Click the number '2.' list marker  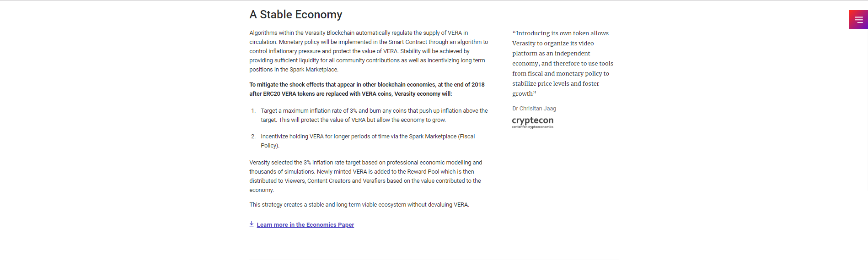click(253, 137)
